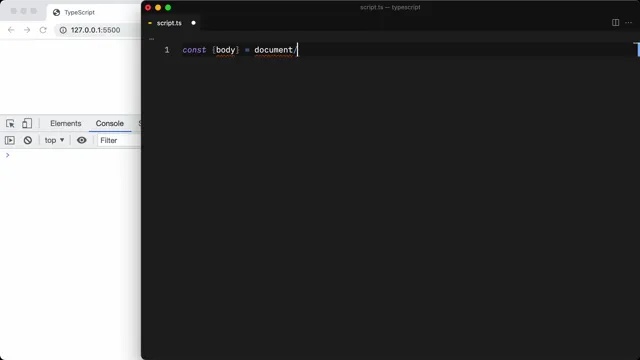Click the console Filter field

(119, 140)
